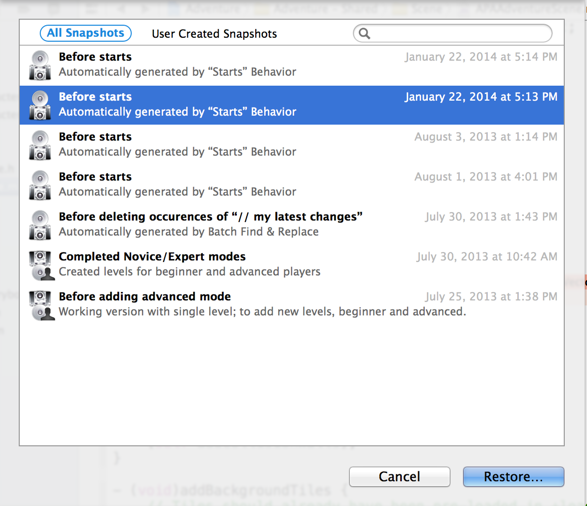587x506 pixels.
Task: Click Created levels for beginner and advanced players
Action: click(x=189, y=272)
